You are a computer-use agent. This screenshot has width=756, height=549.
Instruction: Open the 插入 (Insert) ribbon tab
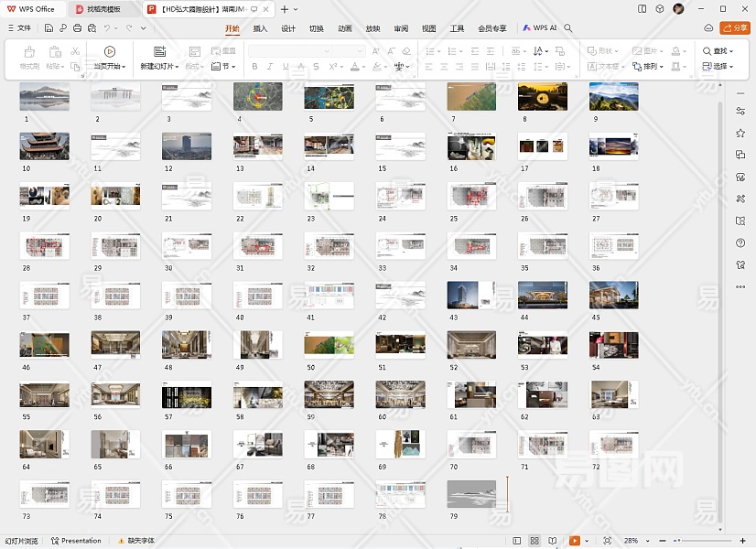[260, 28]
